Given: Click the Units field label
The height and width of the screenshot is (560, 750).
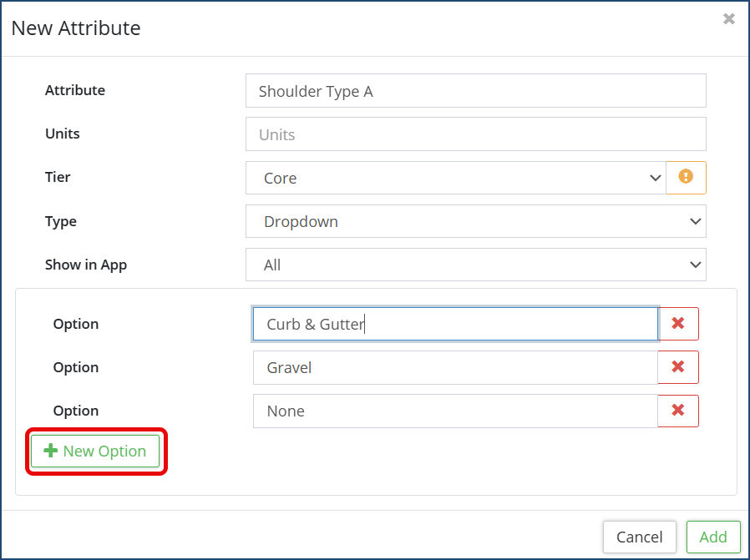Looking at the screenshot, I should pyautogui.click(x=63, y=134).
